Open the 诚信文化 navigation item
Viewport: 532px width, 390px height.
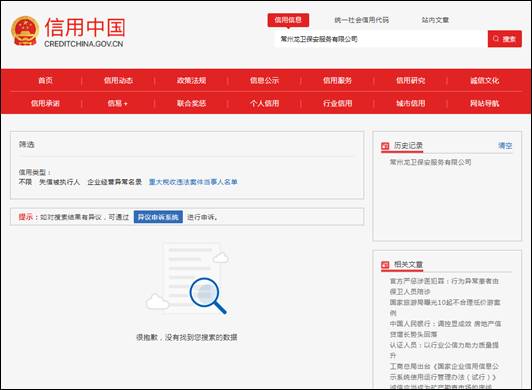point(484,80)
